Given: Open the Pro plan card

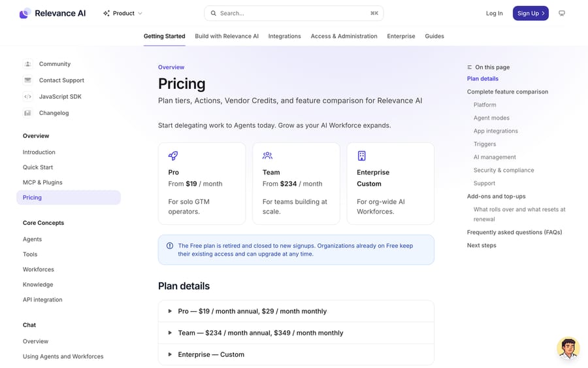Looking at the screenshot, I should (x=202, y=184).
